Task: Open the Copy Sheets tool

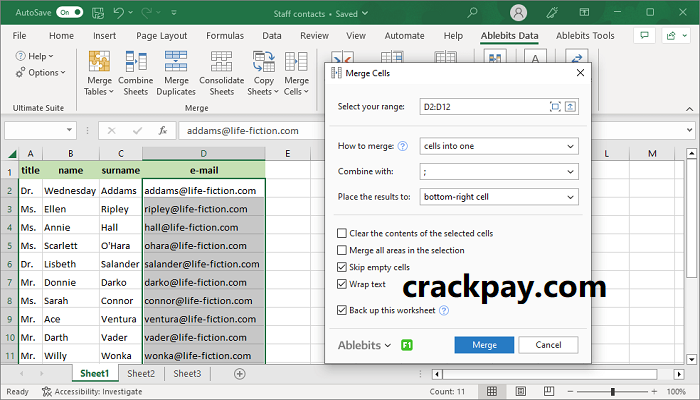Action: [263, 73]
